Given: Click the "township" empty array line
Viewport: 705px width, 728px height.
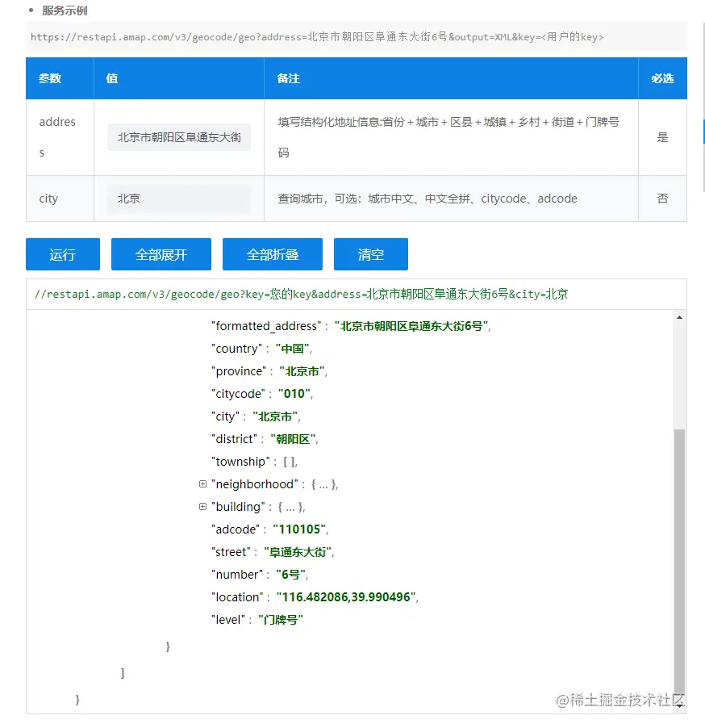Looking at the screenshot, I should (x=254, y=462).
